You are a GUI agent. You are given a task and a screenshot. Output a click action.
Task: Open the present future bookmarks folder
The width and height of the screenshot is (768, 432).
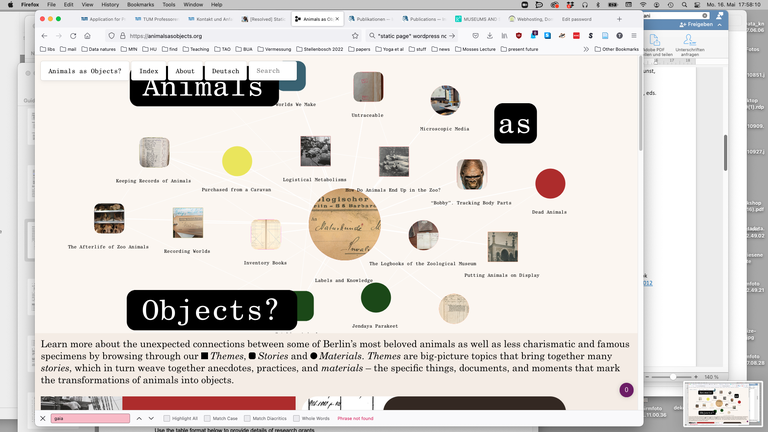pyautogui.click(x=519, y=49)
